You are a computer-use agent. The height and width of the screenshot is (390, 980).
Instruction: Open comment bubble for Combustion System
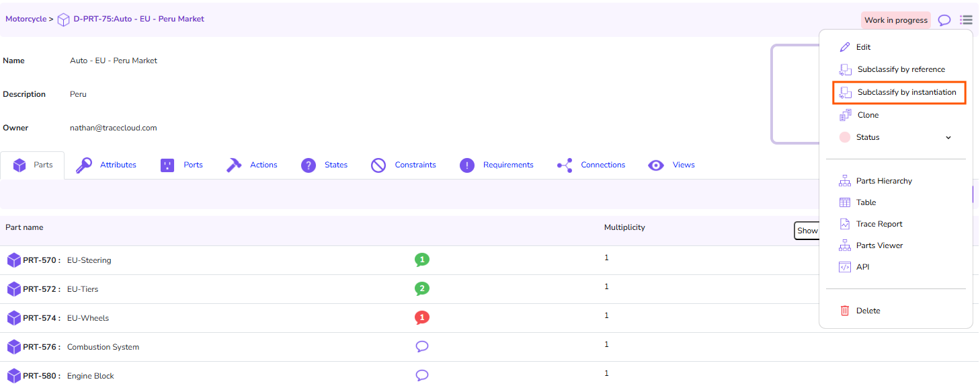(422, 346)
